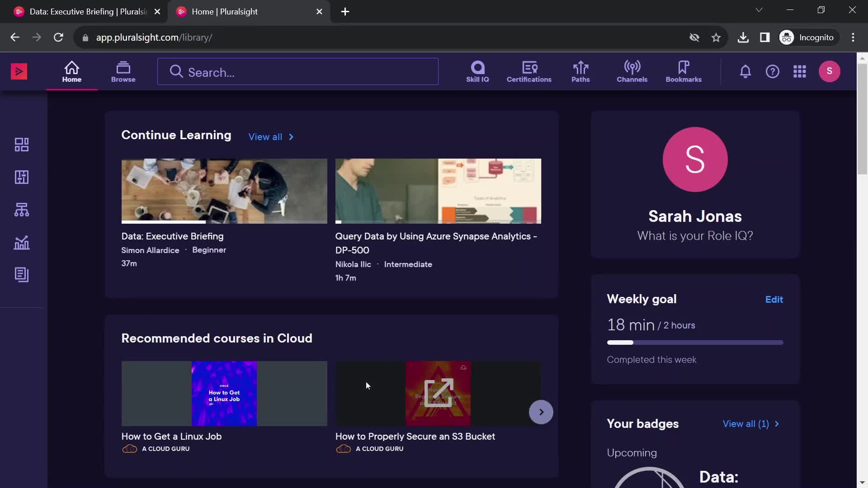Open Bookmarks page
The width and height of the screenshot is (868, 488).
pyautogui.click(x=684, y=71)
